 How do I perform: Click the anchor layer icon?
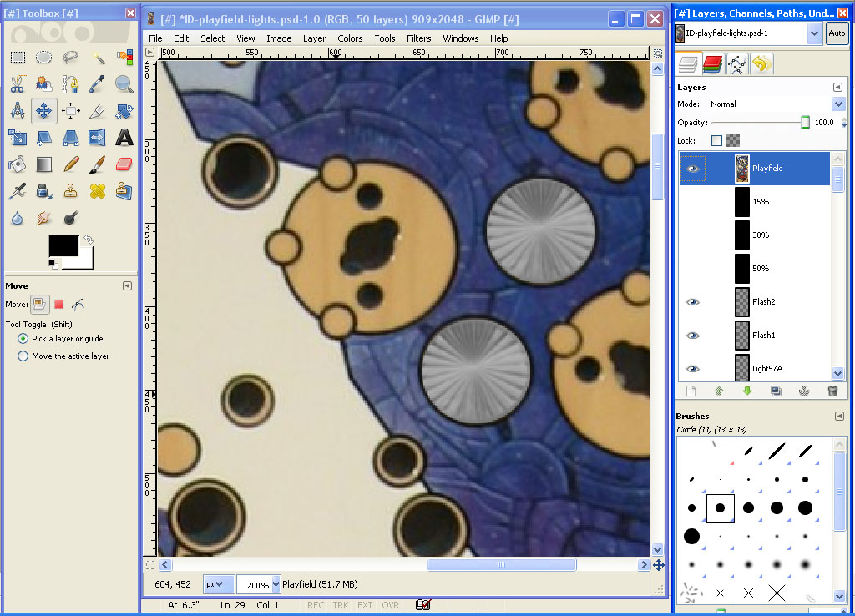[804, 391]
